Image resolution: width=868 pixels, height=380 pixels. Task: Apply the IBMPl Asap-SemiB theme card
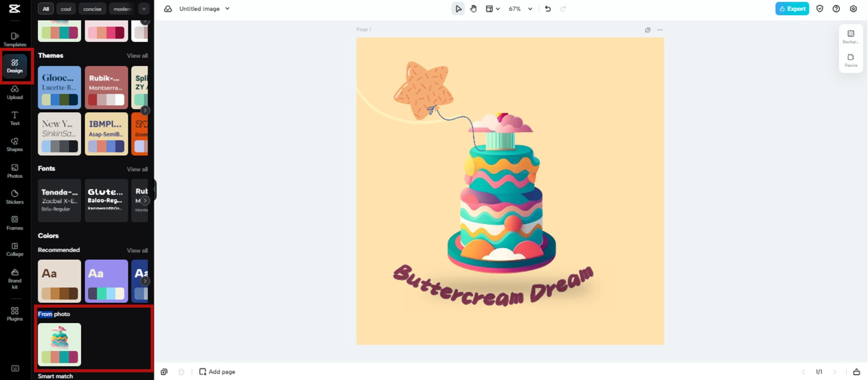pos(106,134)
